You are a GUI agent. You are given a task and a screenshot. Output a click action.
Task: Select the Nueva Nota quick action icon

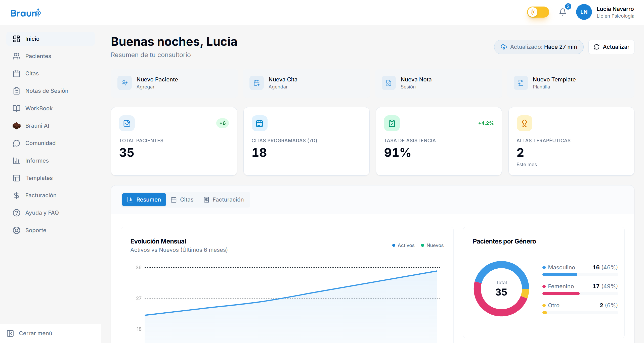click(389, 83)
